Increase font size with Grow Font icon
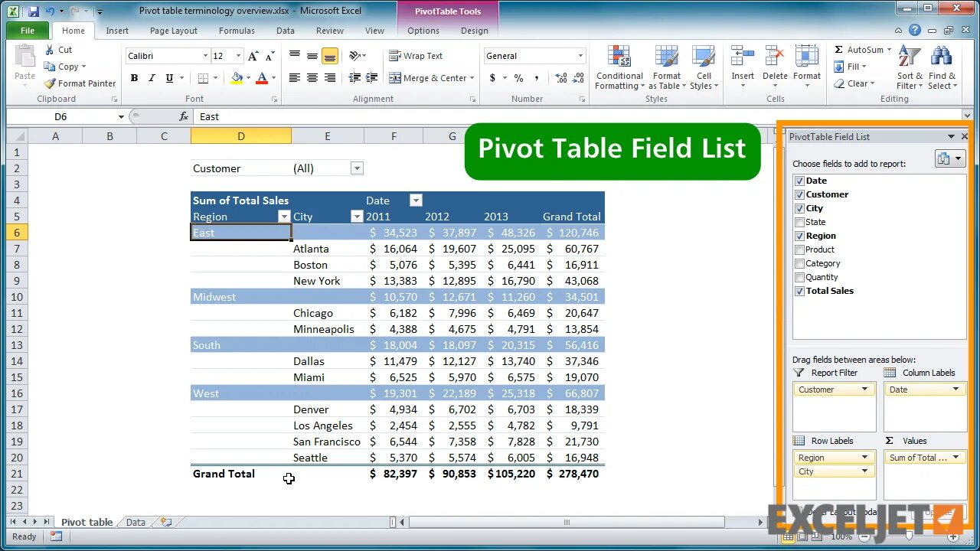This screenshot has width=980, height=551. [253, 56]
